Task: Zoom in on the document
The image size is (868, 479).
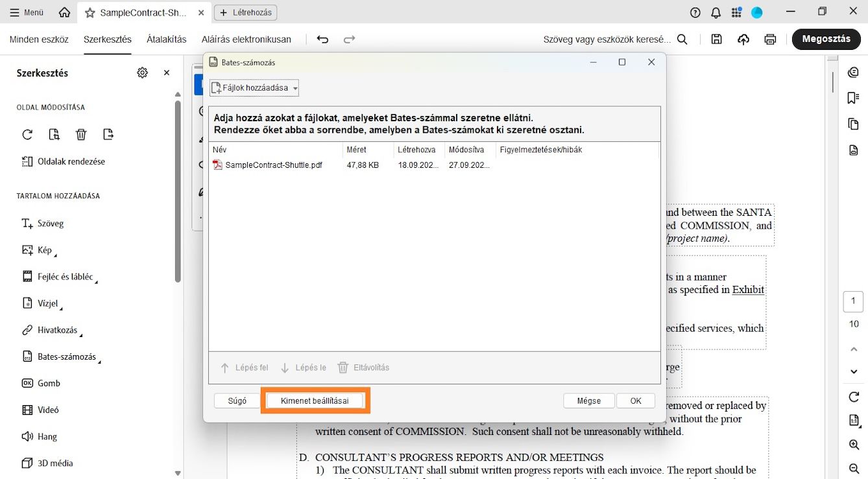Action: point(854,445)
